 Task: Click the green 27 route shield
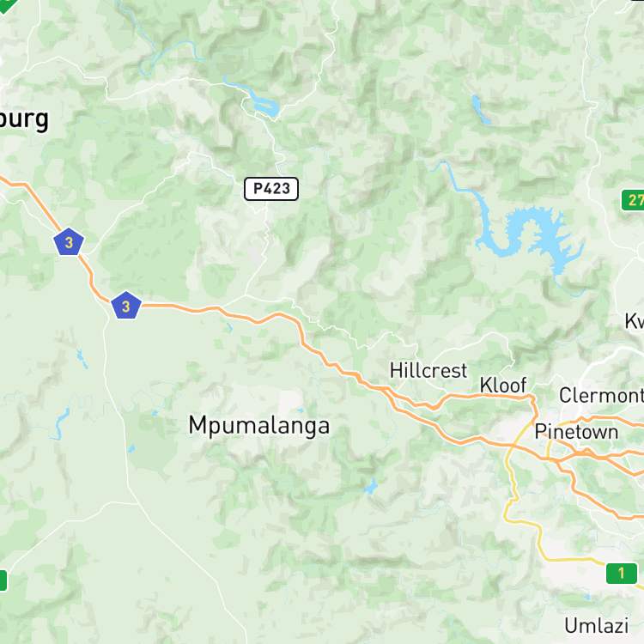point(633,200)
